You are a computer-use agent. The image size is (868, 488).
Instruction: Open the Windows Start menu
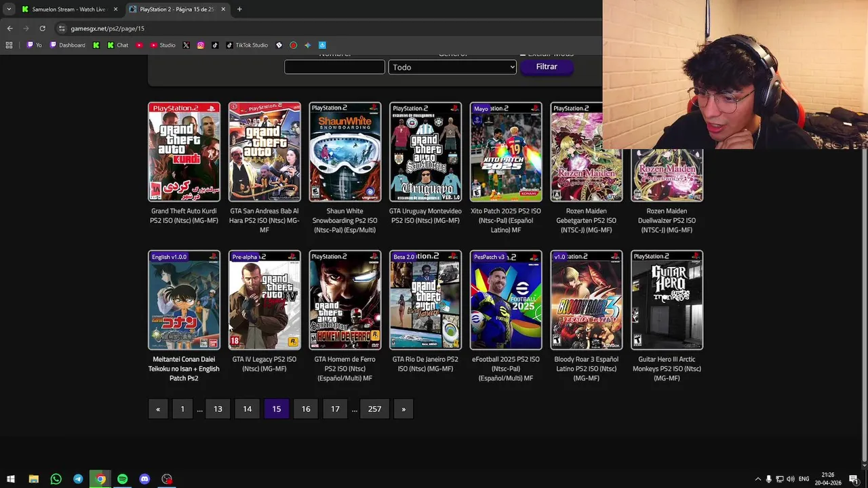click(x=11, y=479)
